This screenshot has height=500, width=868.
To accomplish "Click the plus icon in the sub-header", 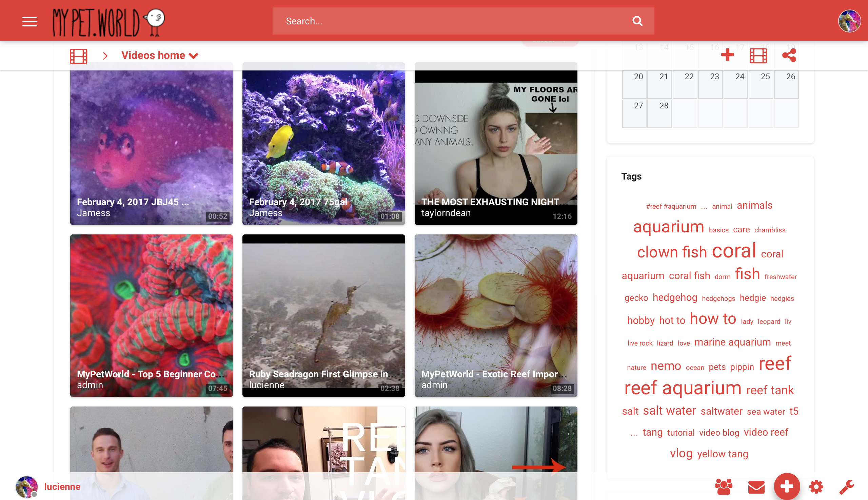I will (x=727, y=55).
